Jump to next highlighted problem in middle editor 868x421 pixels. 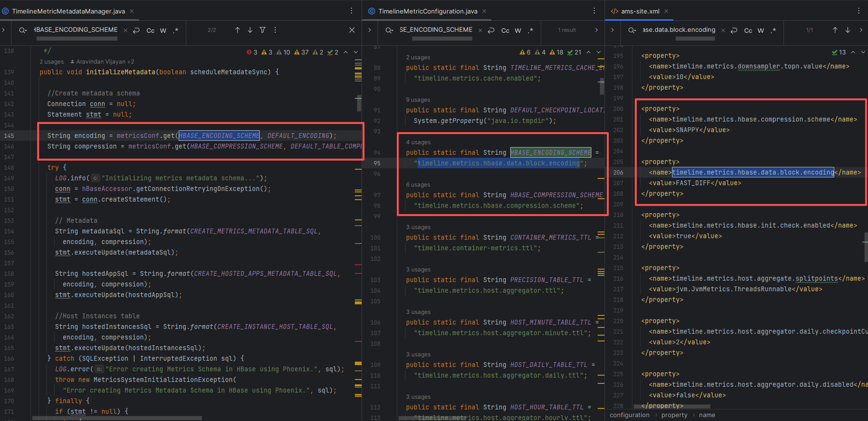[599, 52]
